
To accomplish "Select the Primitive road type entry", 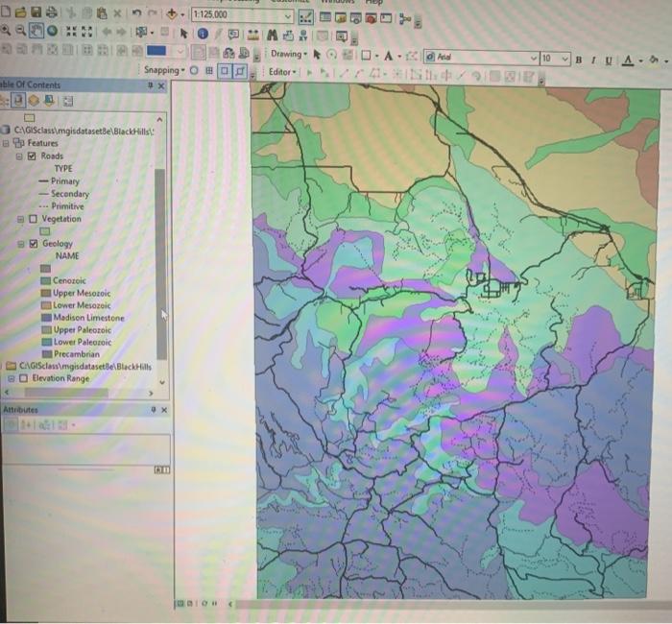I will pos(61,206).
